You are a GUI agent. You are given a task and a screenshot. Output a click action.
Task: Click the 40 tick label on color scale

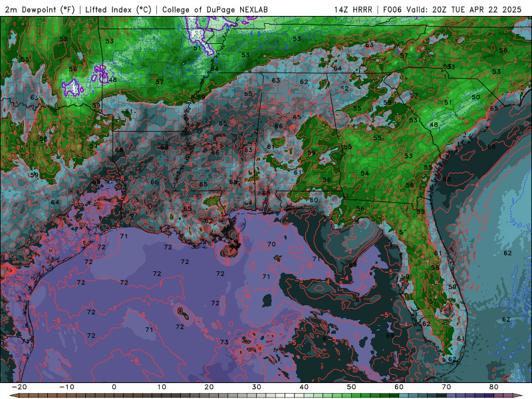(304, 387)
